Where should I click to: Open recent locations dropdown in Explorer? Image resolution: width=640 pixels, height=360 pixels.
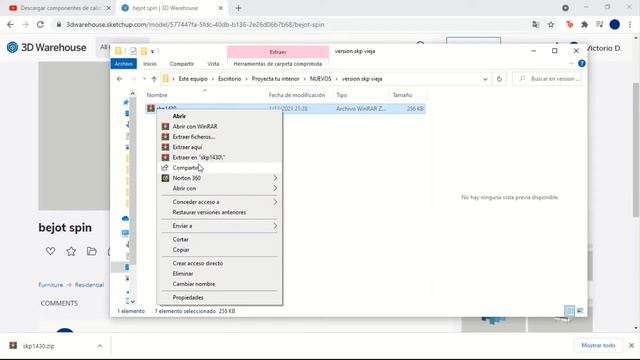[144, 79]
